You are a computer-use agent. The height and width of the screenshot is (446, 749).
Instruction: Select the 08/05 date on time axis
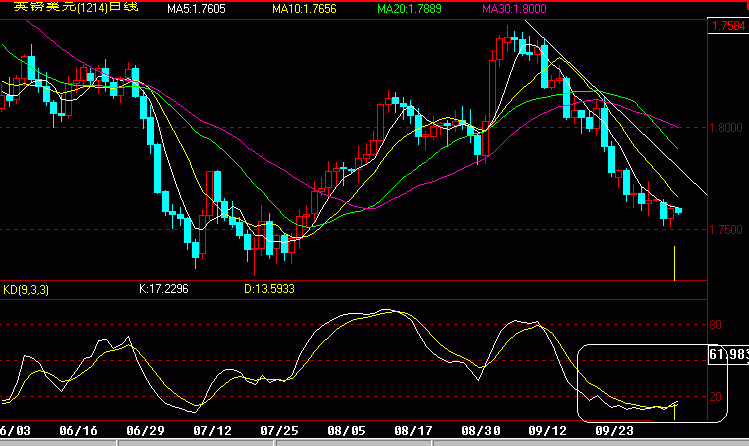pos(346,431)
